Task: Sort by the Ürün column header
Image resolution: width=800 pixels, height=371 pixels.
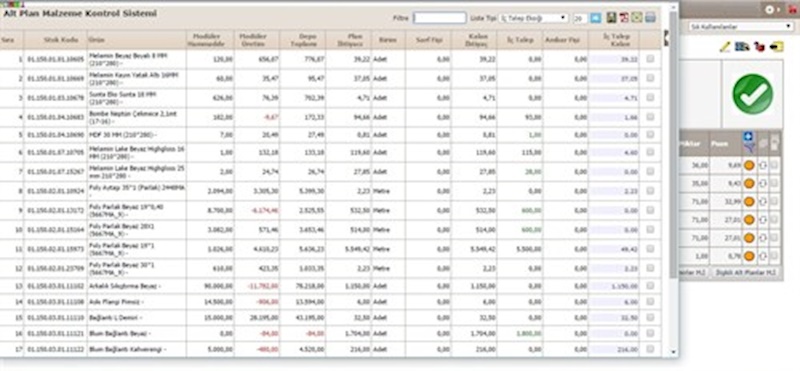Action: pos(137,40)
